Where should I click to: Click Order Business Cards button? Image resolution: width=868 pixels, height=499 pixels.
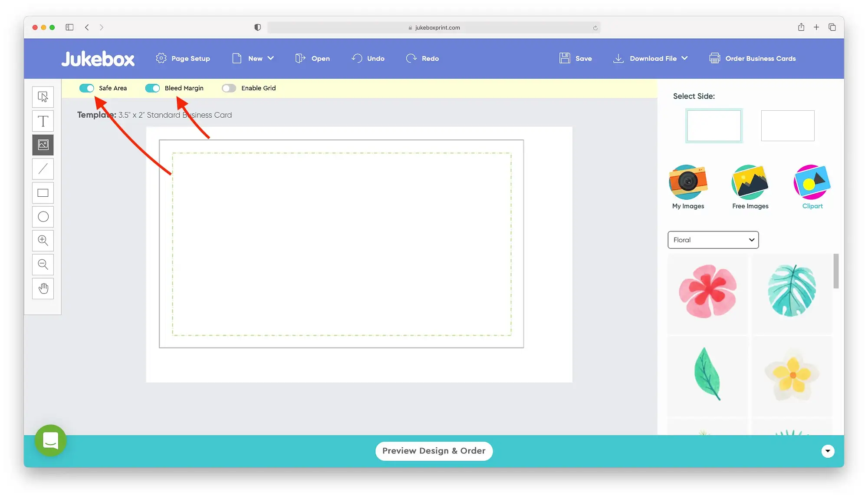(753, 59)
